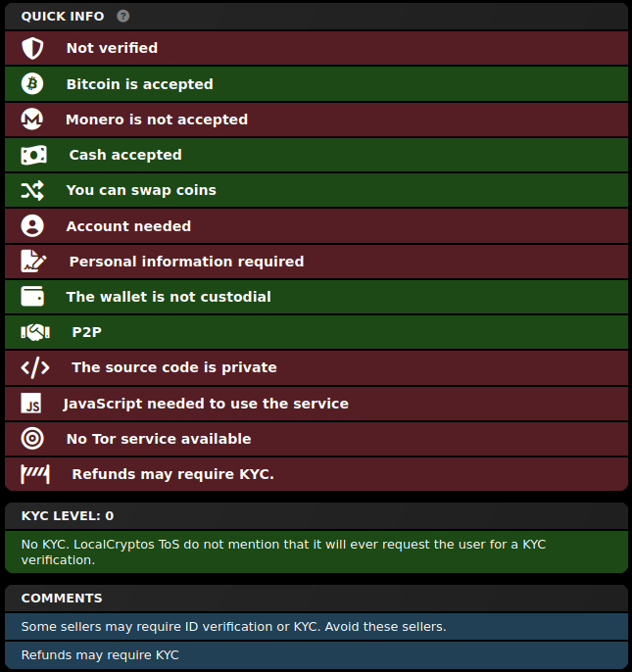The image size is (632, 672).
Task: Click the wallet icon
Action: [x=32, y=296]
